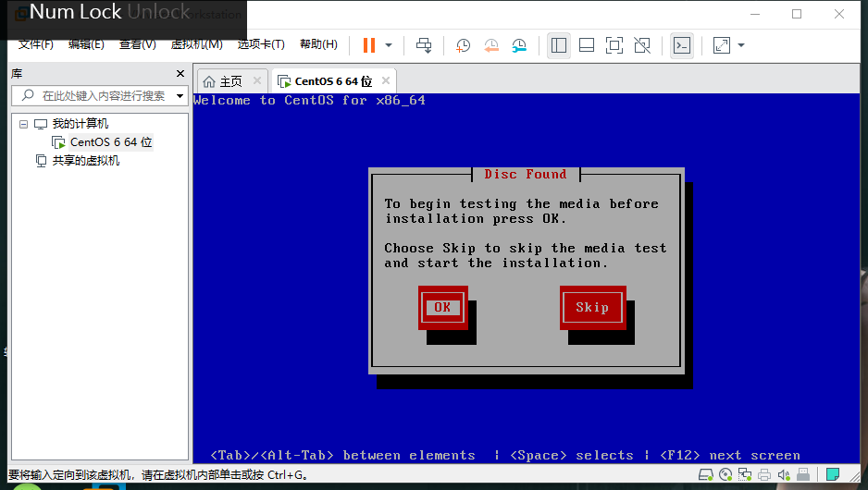Open the 编辑(E) menu
This screenshot has width=868, height=490.
tap(86, 44)
